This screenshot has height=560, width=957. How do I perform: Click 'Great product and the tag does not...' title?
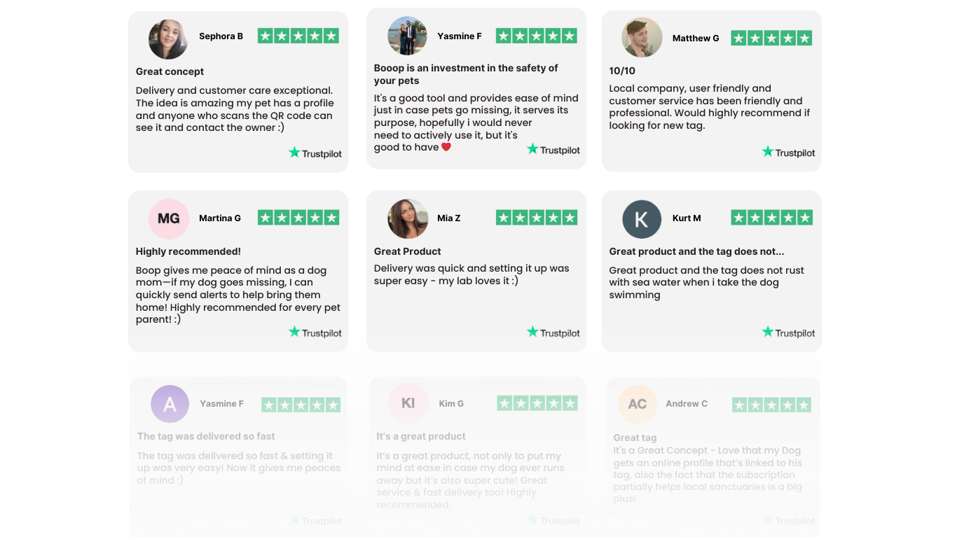tap(696, 251)
